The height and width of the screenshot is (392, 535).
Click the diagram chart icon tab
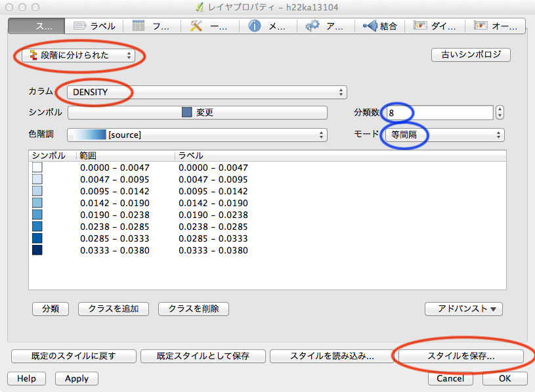(x=417, y=26)
